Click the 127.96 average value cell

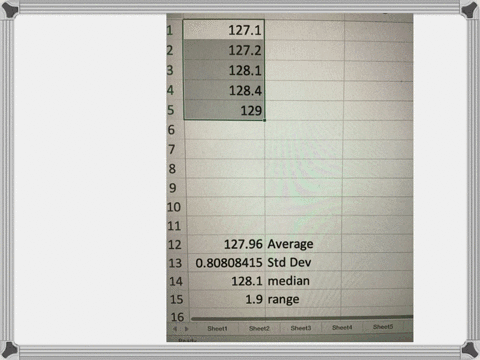tap(226, 244)
